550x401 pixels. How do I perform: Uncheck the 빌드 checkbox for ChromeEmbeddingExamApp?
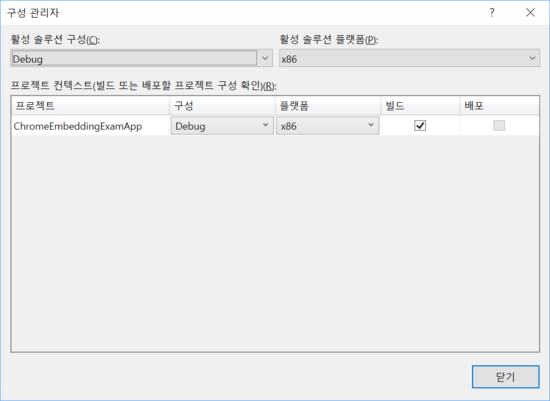(x=420, y=126)
